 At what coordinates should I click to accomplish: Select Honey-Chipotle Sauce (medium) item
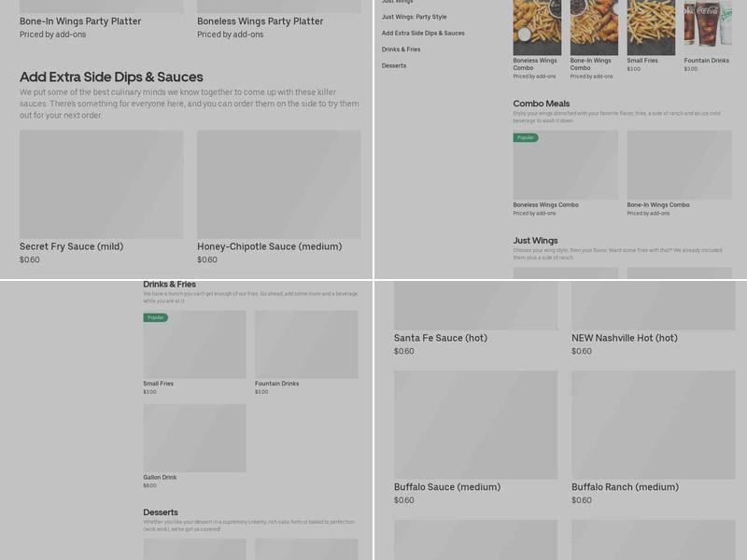tap(278, 184)
